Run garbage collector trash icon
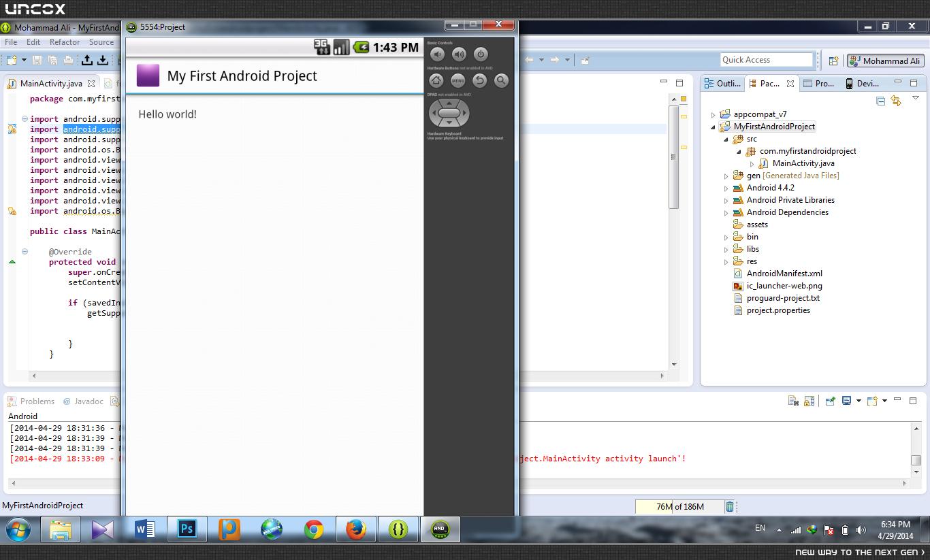This screenshot has height=560, width=930. pyautogui.click(x=730, y=506)
